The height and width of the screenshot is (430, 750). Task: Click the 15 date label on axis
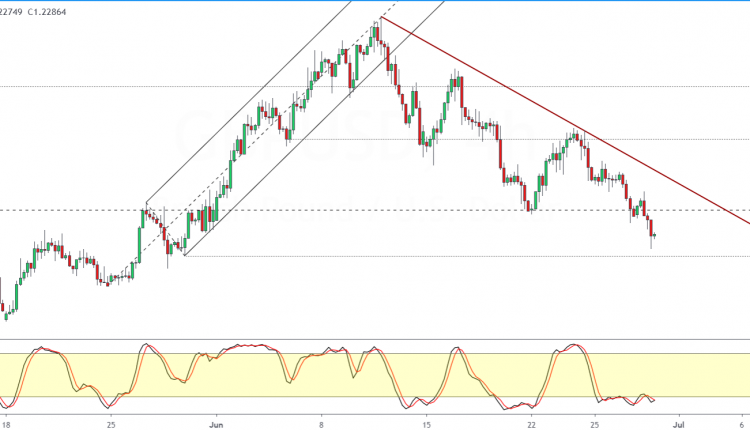[x=427, y=425]
